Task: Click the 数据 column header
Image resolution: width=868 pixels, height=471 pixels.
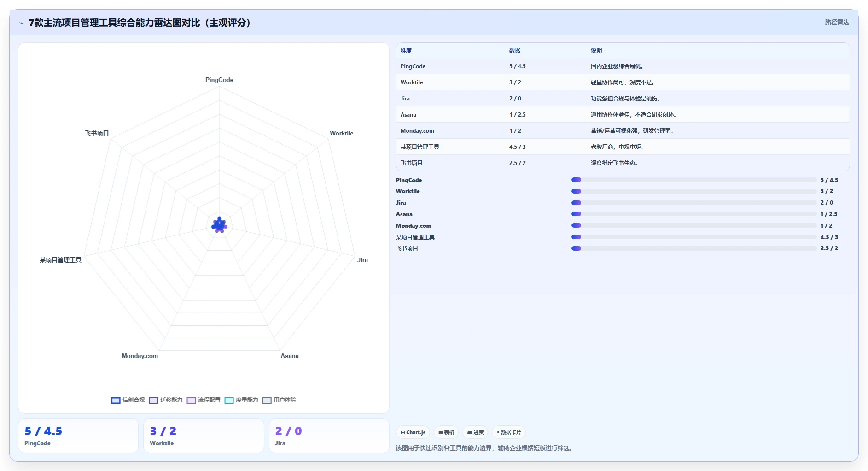Action: [x=515, y=51]
